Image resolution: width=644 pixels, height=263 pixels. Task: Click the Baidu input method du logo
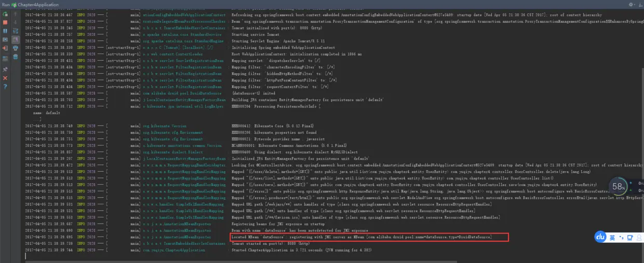click(600, 237)
